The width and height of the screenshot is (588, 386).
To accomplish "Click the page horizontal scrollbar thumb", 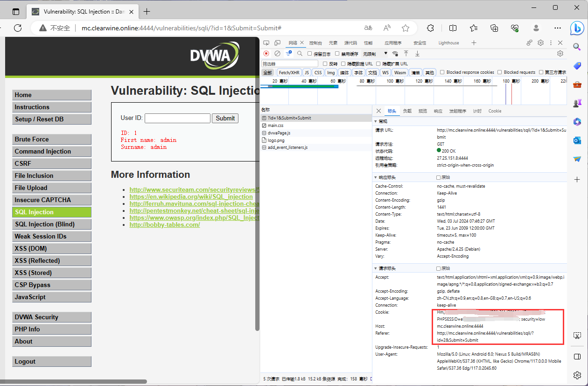I will click(73, 381).
